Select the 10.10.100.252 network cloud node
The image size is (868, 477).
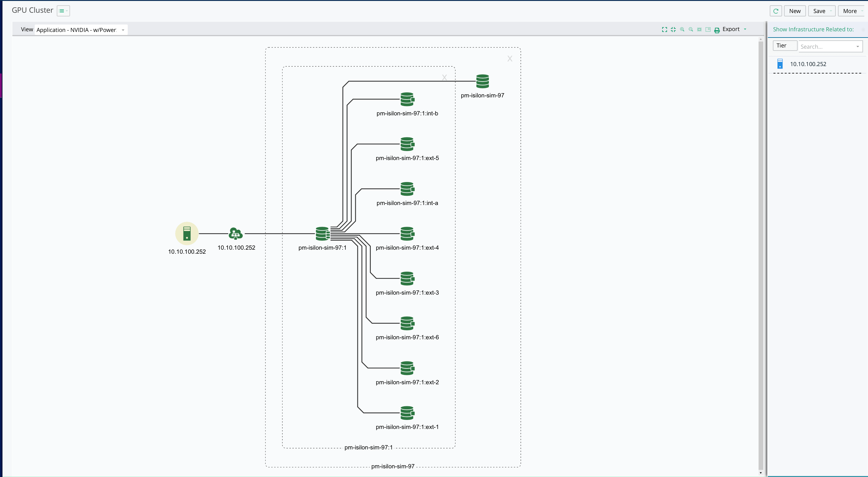click(x=236, y=233)
